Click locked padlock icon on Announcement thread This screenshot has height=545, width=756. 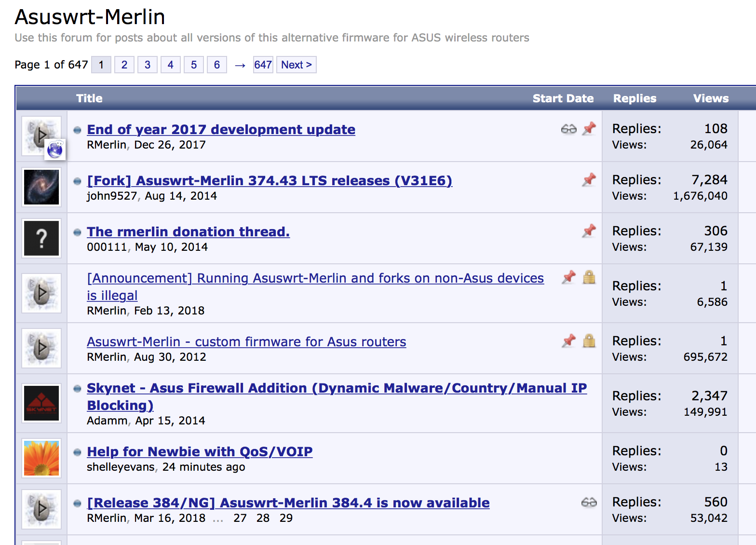tap(589, 277)
